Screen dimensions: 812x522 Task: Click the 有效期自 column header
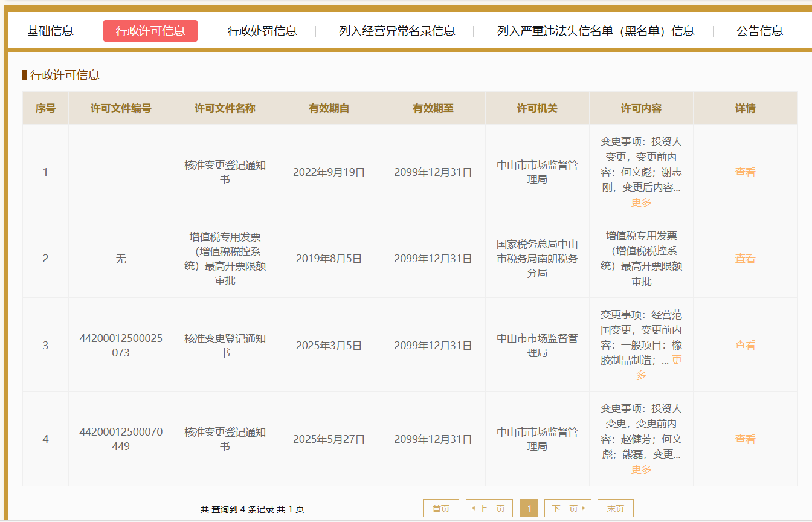point(329,109)
